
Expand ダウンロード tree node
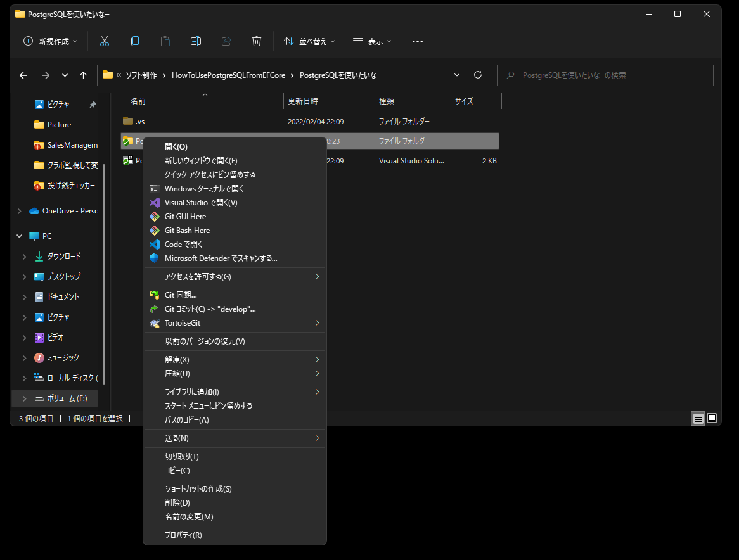[x=25, y=257]
